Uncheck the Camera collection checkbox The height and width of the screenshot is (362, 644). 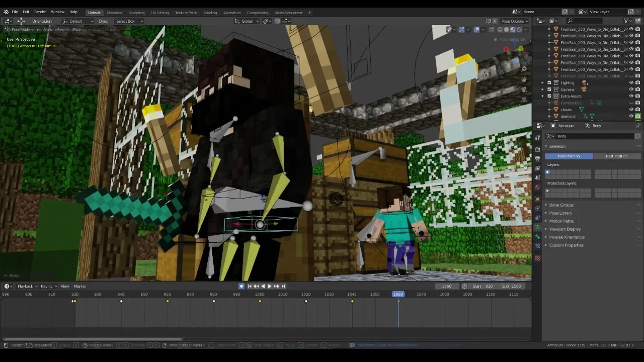pos(549,89)
